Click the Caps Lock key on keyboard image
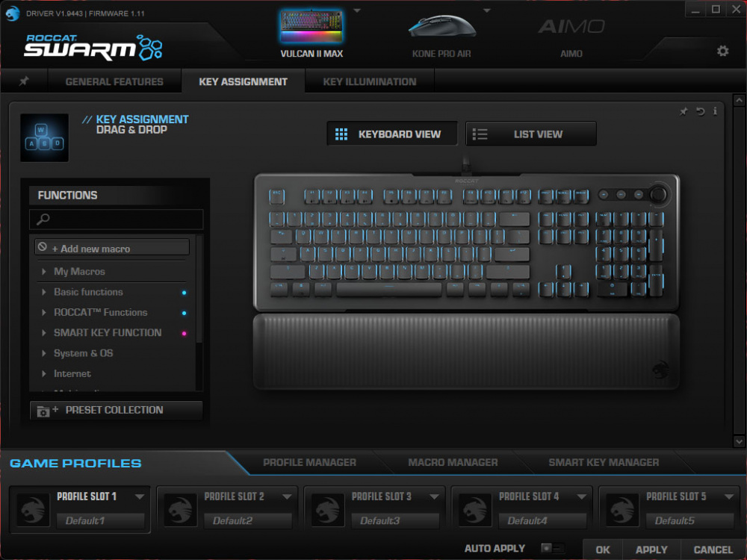The width and height of the screenshot is (747, 560). (x=283, y=254)
